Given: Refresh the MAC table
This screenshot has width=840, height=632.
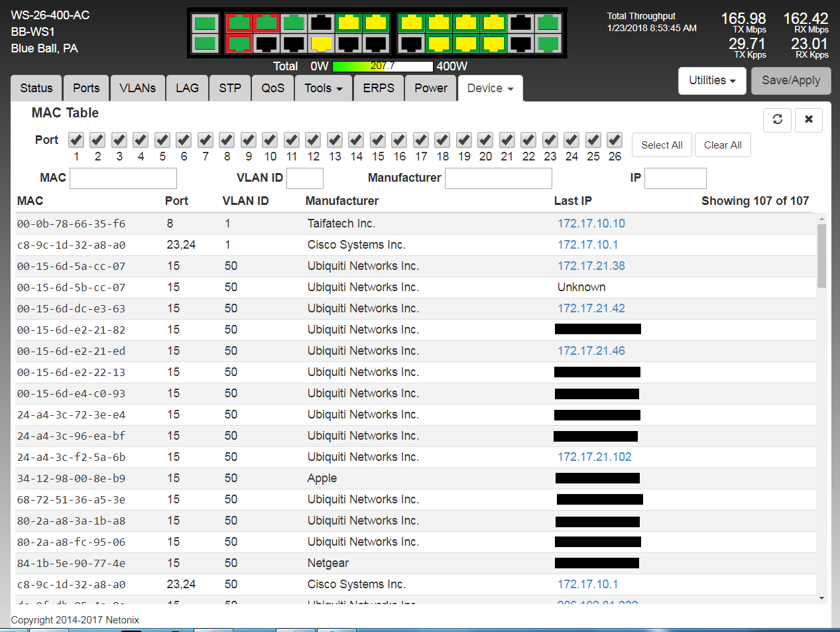Looking at the screenshot, I should click(x=777, y=119).
